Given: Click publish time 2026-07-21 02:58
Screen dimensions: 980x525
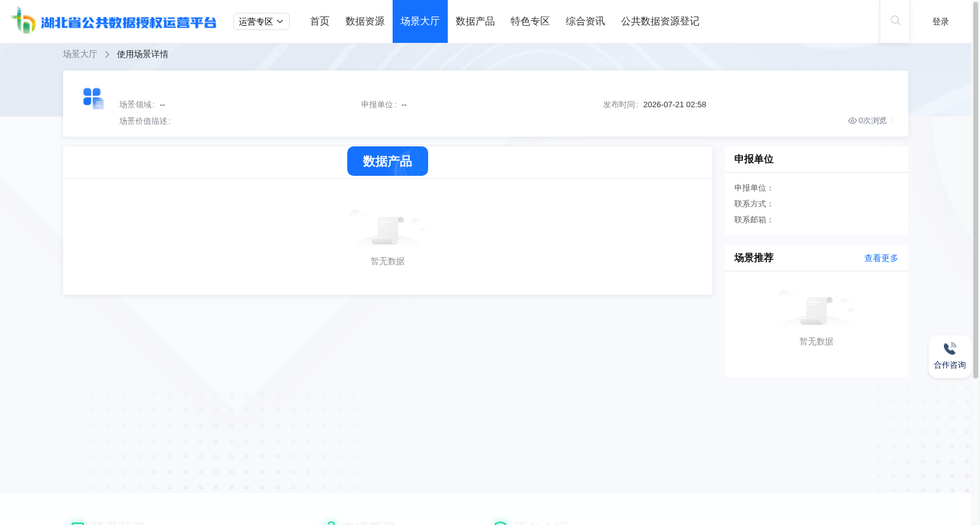Looking at the screenshot, I should pyautogui.click(x=674, y=105).
